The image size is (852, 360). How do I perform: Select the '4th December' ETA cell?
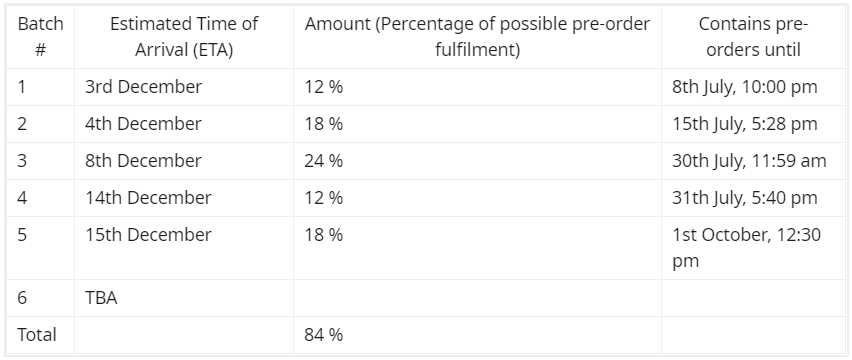point(184,124)
